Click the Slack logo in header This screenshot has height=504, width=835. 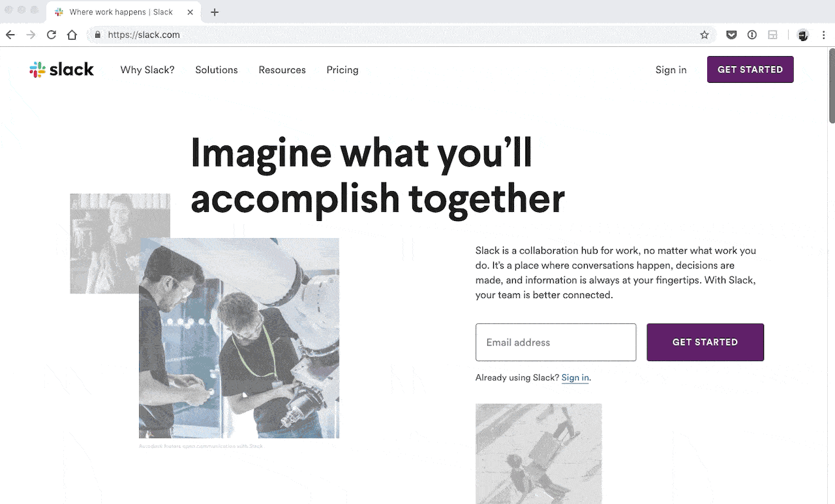62,70
